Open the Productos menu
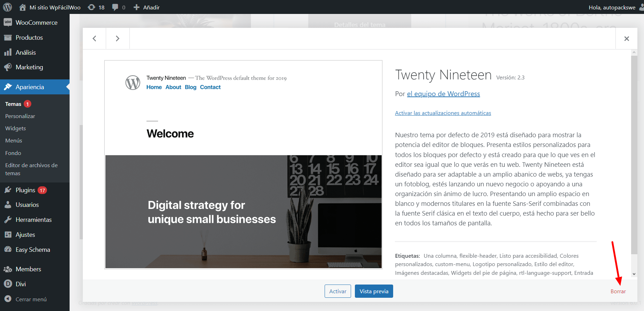Viewport: 644px width, 311px height. coord(29,37)
